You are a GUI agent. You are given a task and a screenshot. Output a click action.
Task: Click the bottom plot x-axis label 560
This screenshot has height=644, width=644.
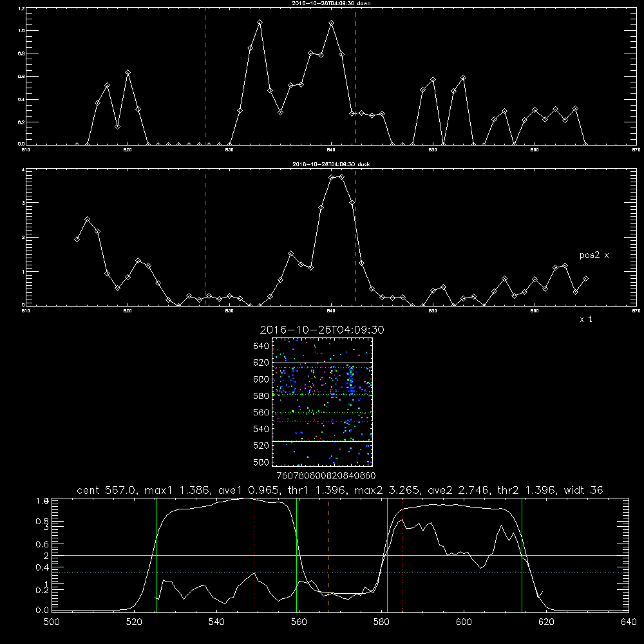299,622
